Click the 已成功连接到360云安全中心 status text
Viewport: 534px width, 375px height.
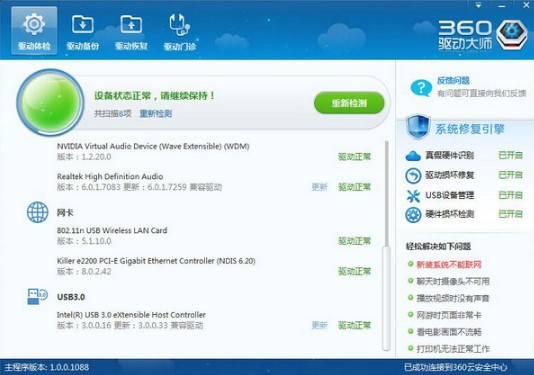tap(455, 367)
